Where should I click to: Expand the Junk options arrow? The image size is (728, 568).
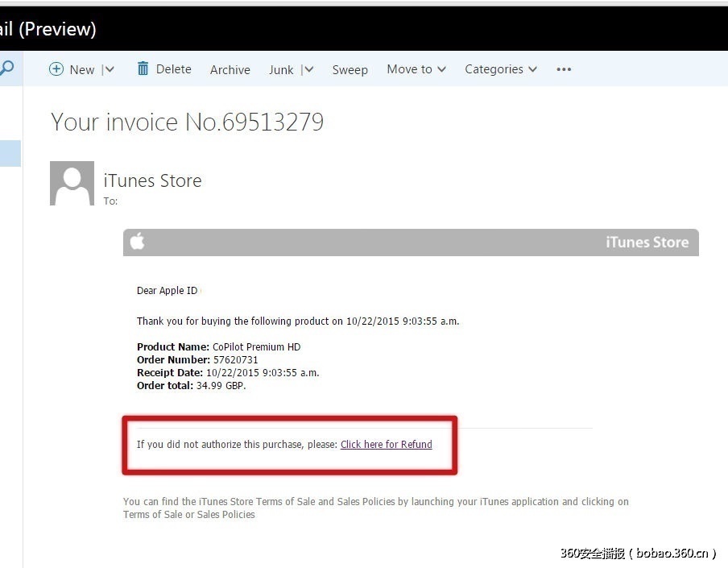308,70
